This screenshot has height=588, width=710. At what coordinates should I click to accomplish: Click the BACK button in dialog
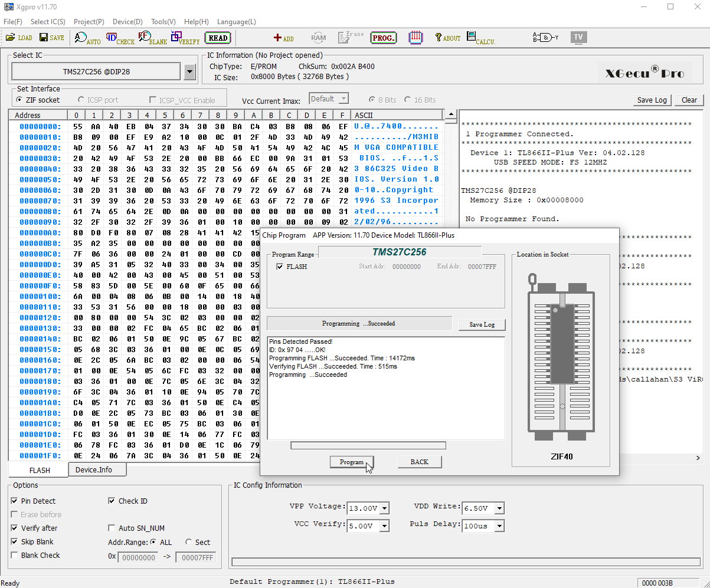tap(420, 462)
